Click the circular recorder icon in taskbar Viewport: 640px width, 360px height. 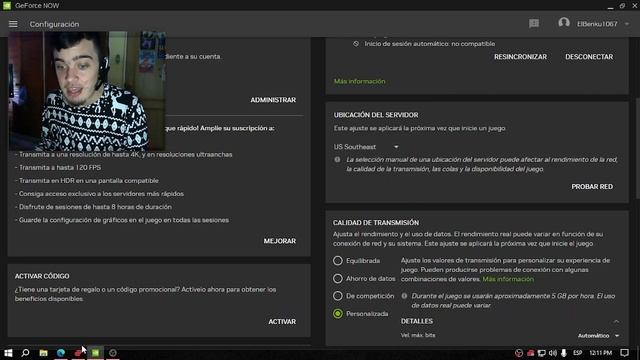click(x=113, y=353)
